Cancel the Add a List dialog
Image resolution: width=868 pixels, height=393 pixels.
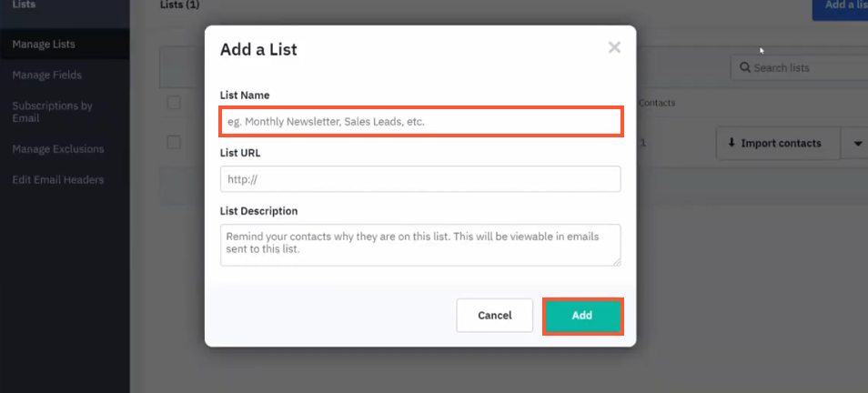coord(494,316)
